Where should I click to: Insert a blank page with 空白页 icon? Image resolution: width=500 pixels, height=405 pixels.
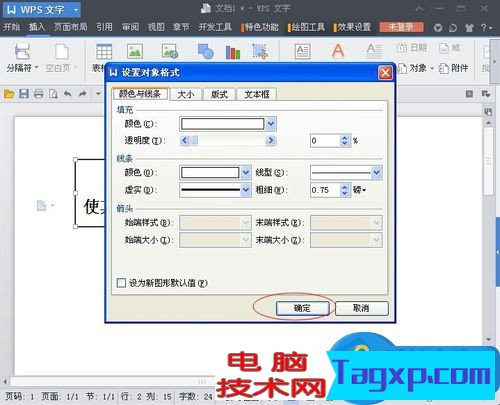[62, 52]
